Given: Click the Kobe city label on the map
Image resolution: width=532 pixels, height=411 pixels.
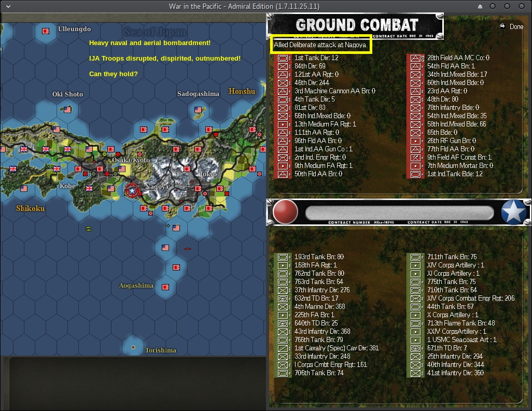Looking at the screenshot, I should click(67, 186).
